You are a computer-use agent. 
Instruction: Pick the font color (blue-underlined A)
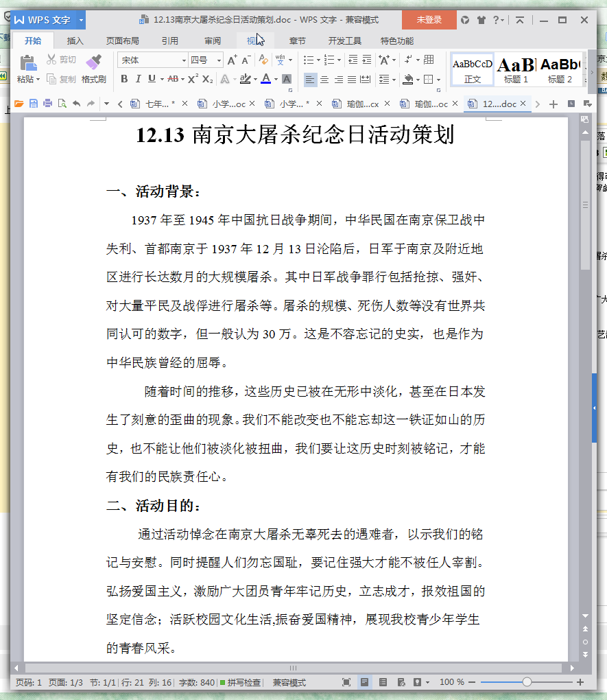pos(266,79)
